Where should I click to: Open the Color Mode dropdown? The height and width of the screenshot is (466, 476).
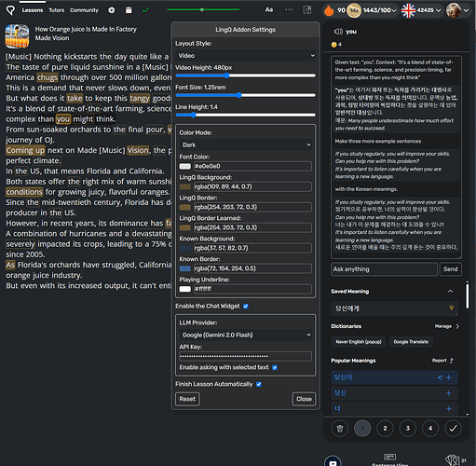(245, 144)
